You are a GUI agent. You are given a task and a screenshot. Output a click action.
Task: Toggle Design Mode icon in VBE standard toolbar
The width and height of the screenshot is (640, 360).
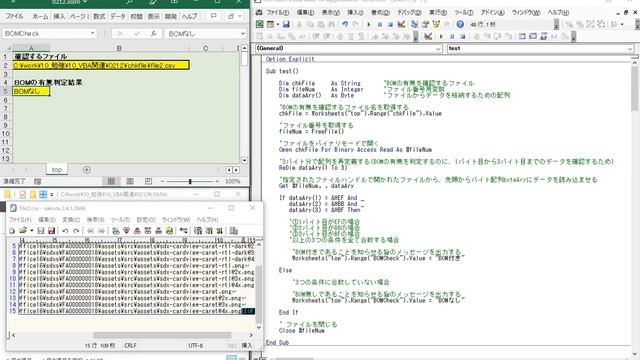coord(401,24)
